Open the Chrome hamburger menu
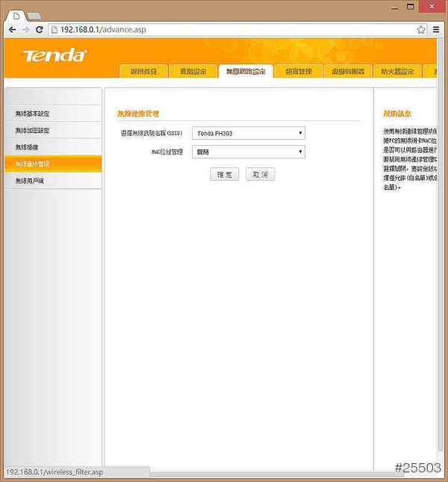Viewport: 448px width, 482px height. click(x=436, y=30)
